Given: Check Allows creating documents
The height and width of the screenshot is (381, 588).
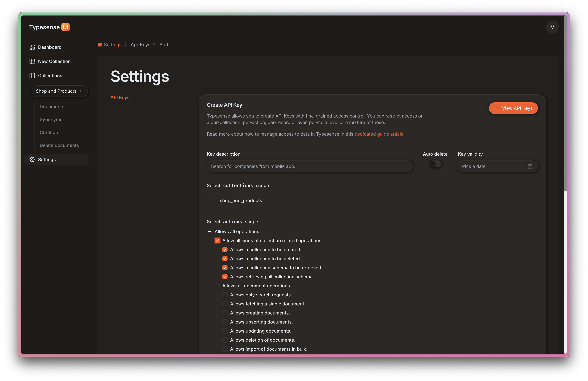Looking at the screenshot, I should 225,313.
